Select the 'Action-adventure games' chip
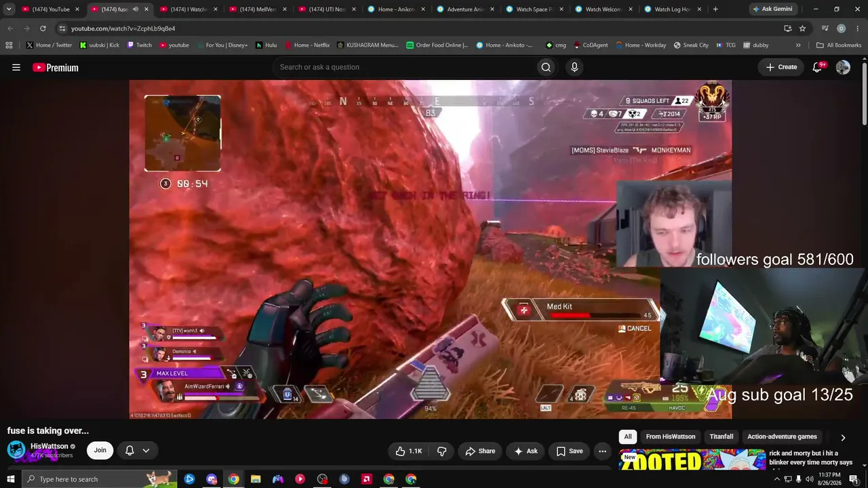Image resolution: width=868 pixels, height=488 pixels. point(782,437)
